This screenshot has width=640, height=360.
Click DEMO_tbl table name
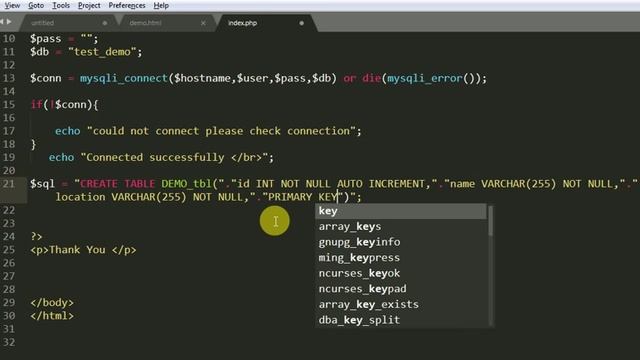pyautogui.click(x=187, y=184)
